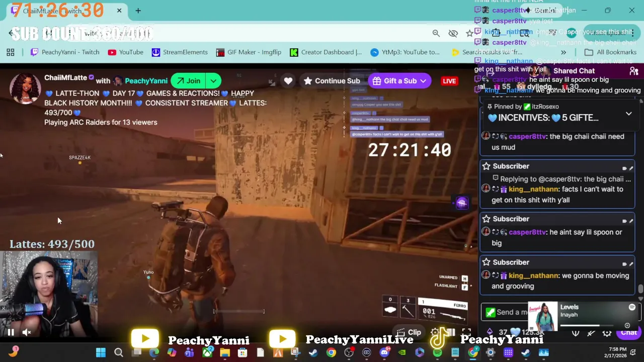Click the Continue Sub button
The height and width of the screenshot is (362, 644).
332,80
